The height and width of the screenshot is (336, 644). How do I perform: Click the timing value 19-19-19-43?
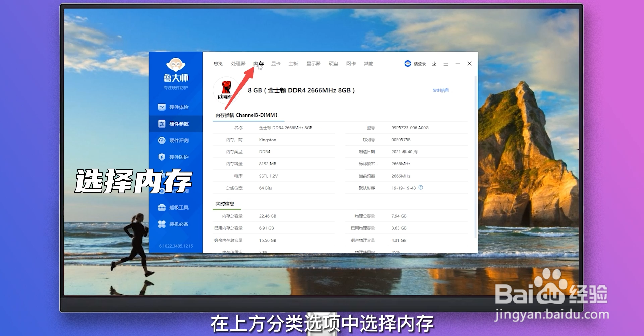click(x=404, y=188)
